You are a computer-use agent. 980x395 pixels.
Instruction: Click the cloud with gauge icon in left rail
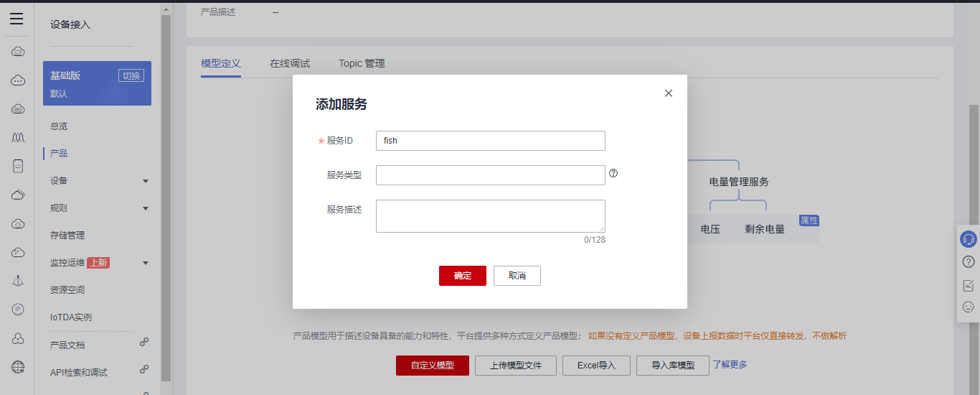point(18,252)
